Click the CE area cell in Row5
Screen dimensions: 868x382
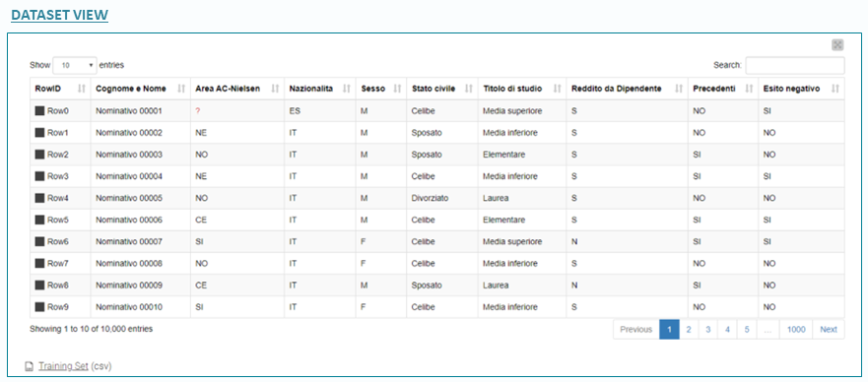pos(201,220)
